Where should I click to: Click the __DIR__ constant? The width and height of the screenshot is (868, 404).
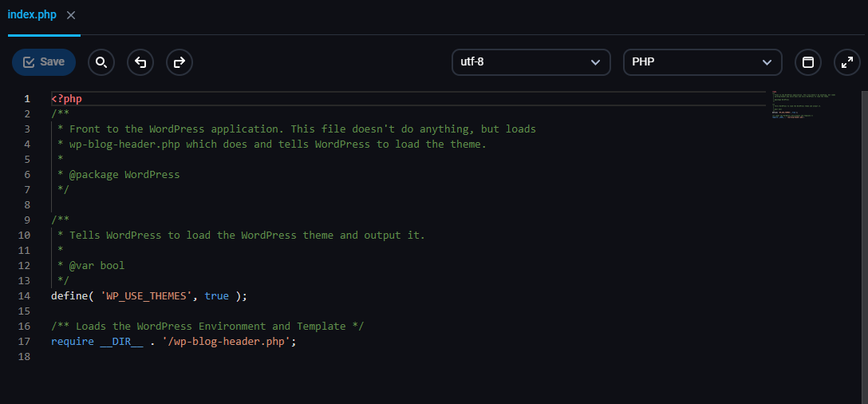click(122, 342)
